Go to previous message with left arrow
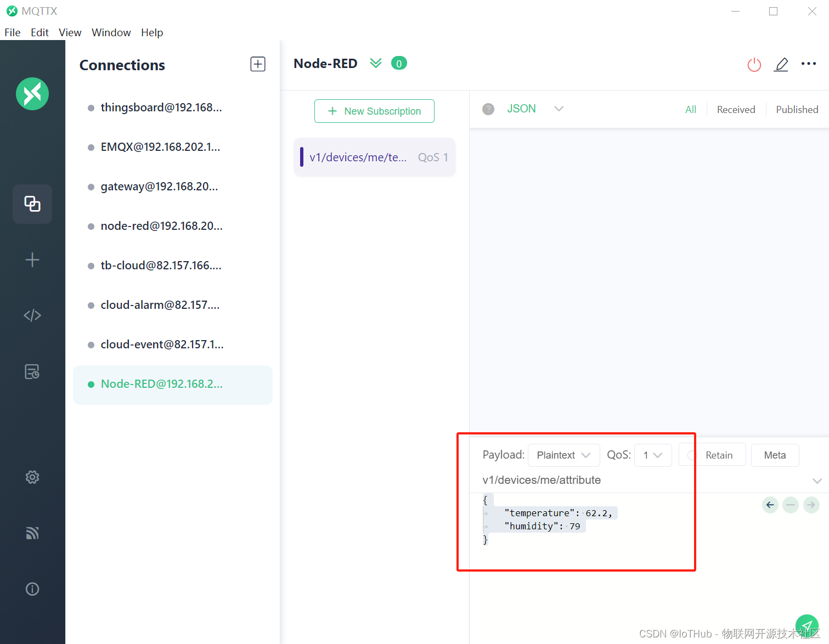Image resolution: width=829 pixels, height=644 pixels. pos(770,505)
